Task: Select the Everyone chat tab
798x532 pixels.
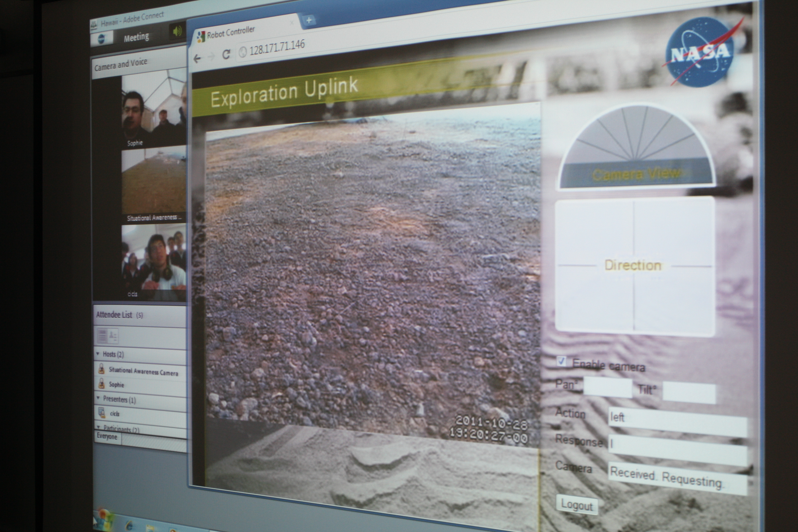Action: pyautogui.click(x=107, y=436)
